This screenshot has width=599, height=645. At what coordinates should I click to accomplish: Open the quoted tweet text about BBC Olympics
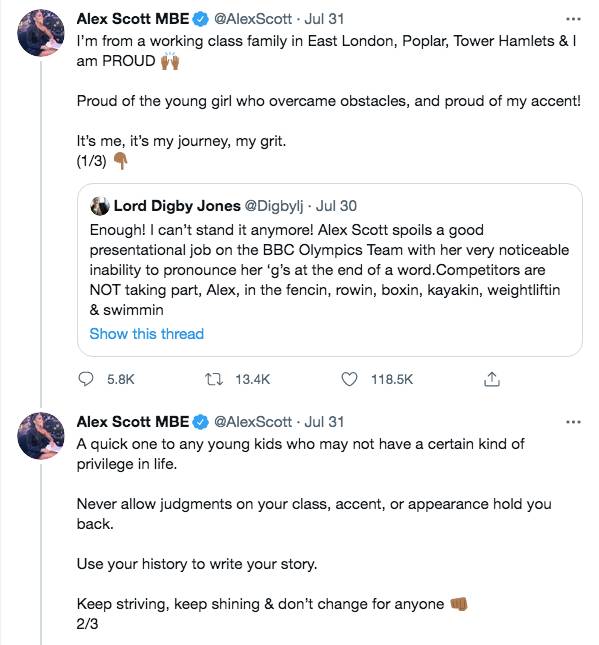click(x=329, y=270)
